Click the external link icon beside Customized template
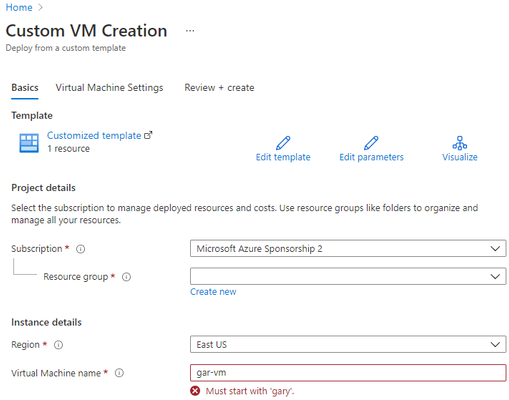509x400 pixels. tap(148, 135)
